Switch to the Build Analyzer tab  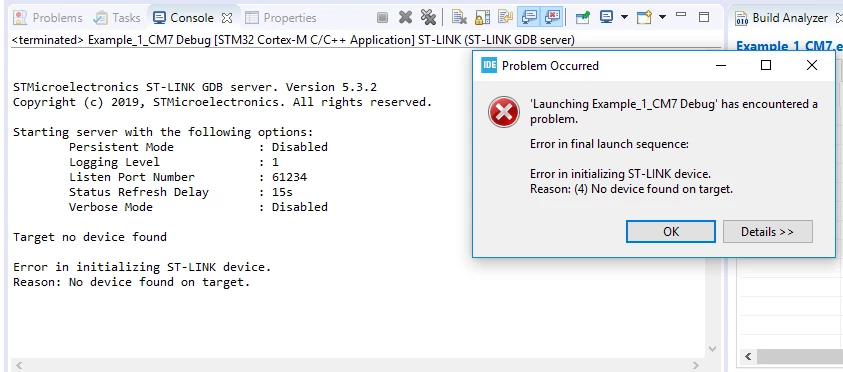click(x=782, y=18)
